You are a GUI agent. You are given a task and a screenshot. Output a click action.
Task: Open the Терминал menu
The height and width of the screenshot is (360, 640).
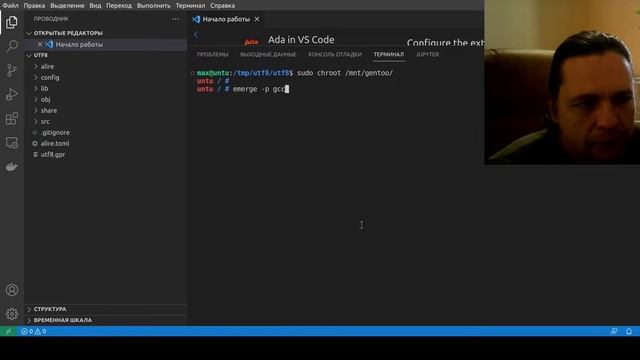pyautogui.click(x=190, y=5)
